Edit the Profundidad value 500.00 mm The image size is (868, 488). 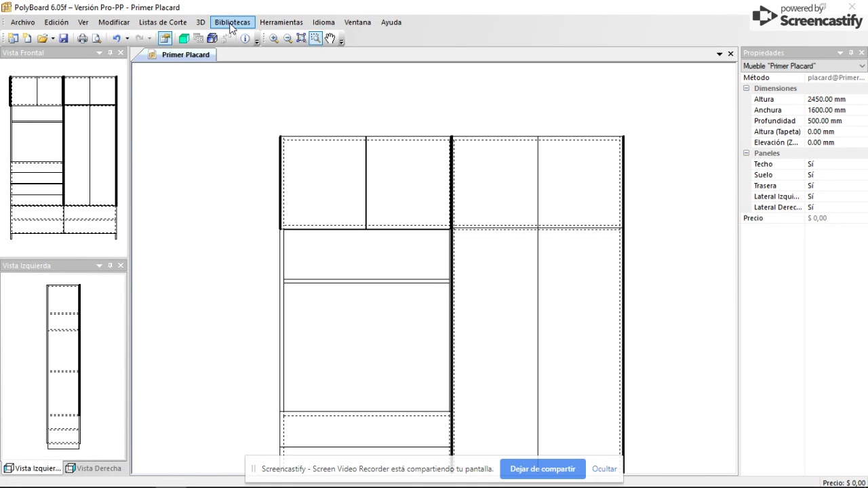pyautogui.click(x=835, y=121)
